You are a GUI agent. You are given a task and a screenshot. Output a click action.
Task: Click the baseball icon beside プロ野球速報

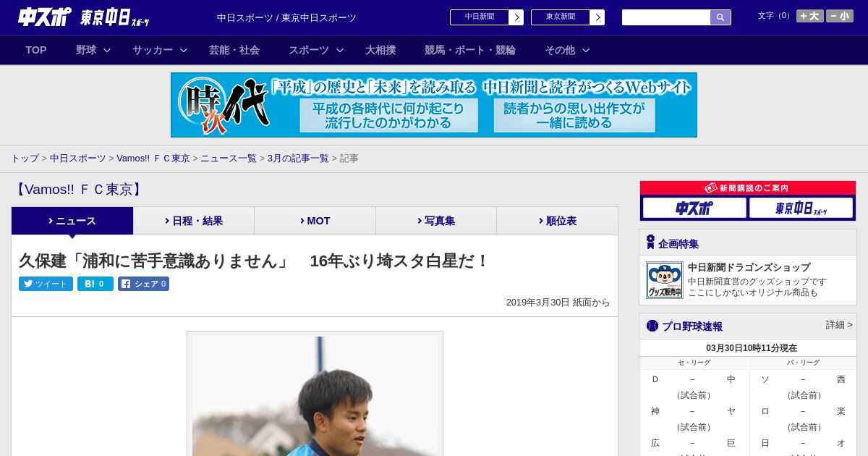pos(652,326)
